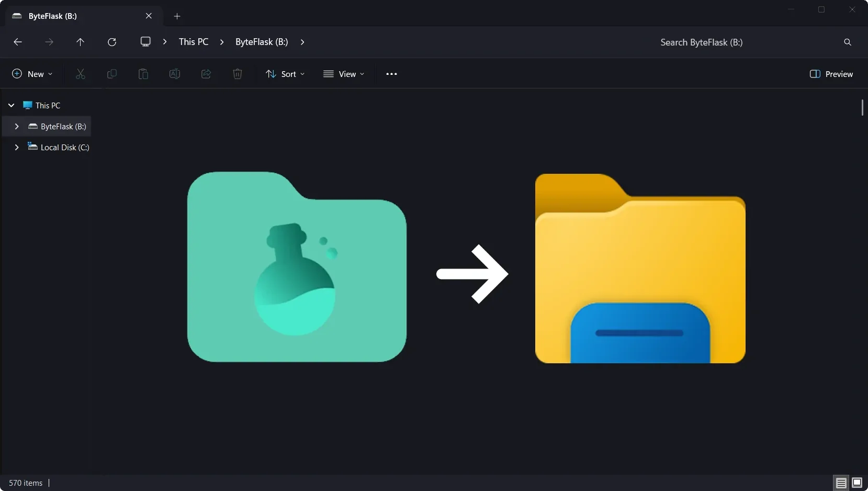Go back with the left arrow button
This screenshot has height=491, width=868.
coord(18,42)
